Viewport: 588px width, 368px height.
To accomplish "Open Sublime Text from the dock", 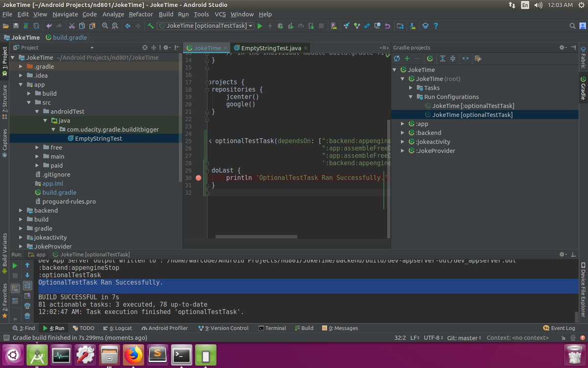I will 157,355.
